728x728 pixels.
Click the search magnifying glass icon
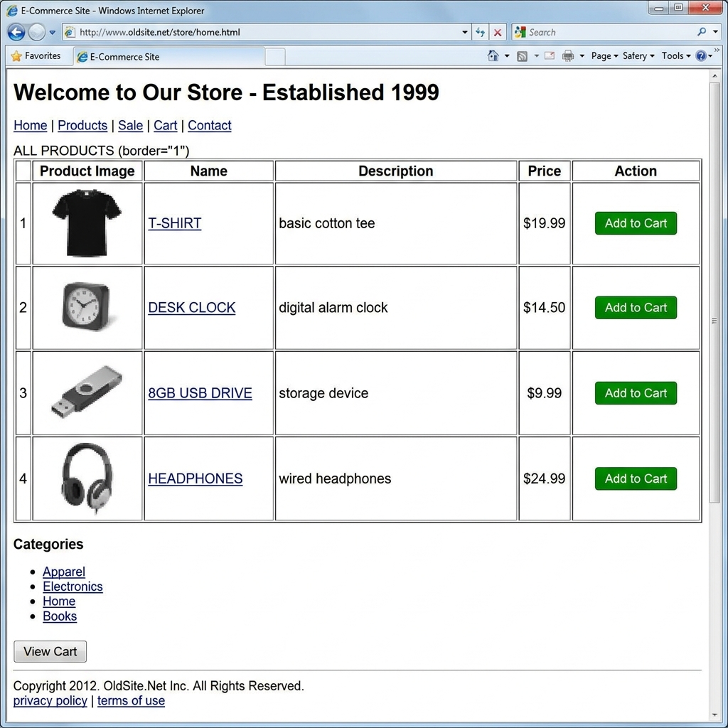(701, 32)
